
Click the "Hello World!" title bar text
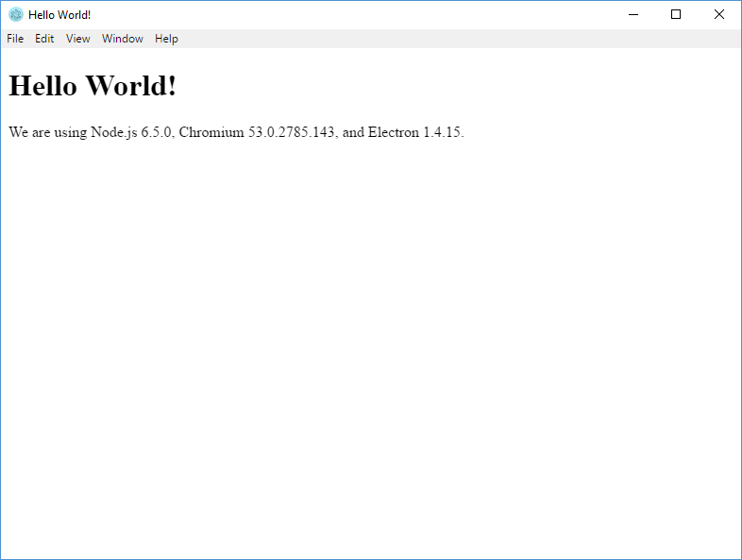59,15
